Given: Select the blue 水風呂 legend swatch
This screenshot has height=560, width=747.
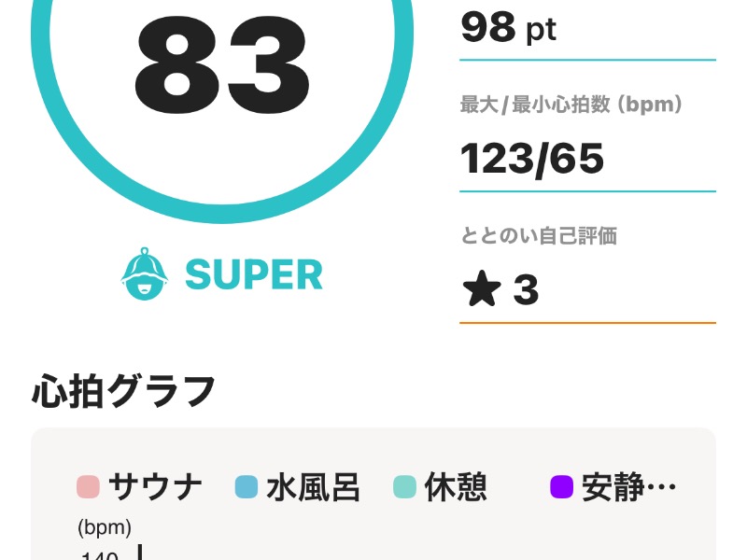Looking at the screenshot, I should 247,486.
